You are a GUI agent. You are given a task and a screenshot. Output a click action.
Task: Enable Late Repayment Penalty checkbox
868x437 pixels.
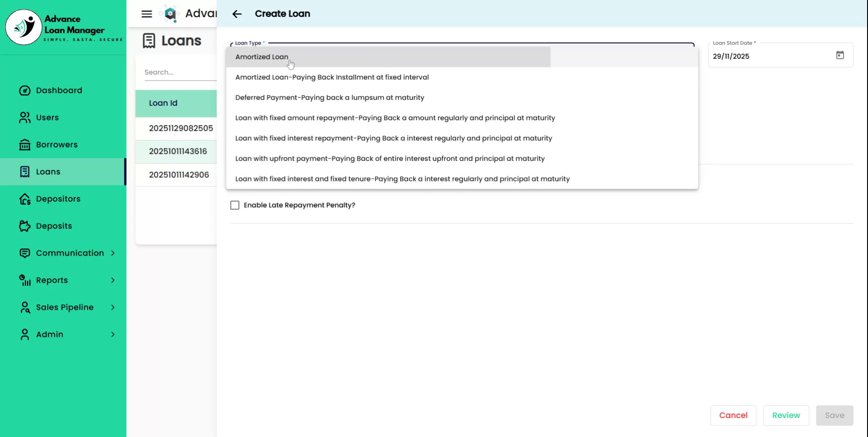235,205
